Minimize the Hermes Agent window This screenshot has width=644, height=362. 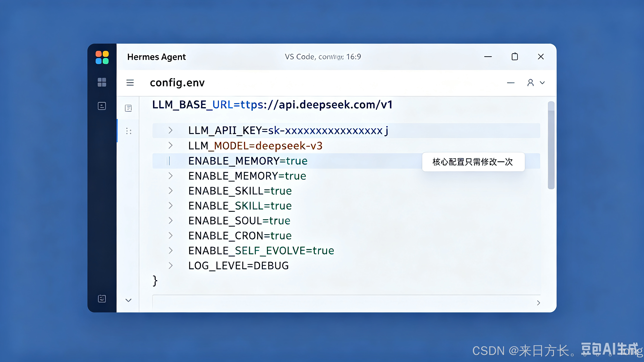488,57
